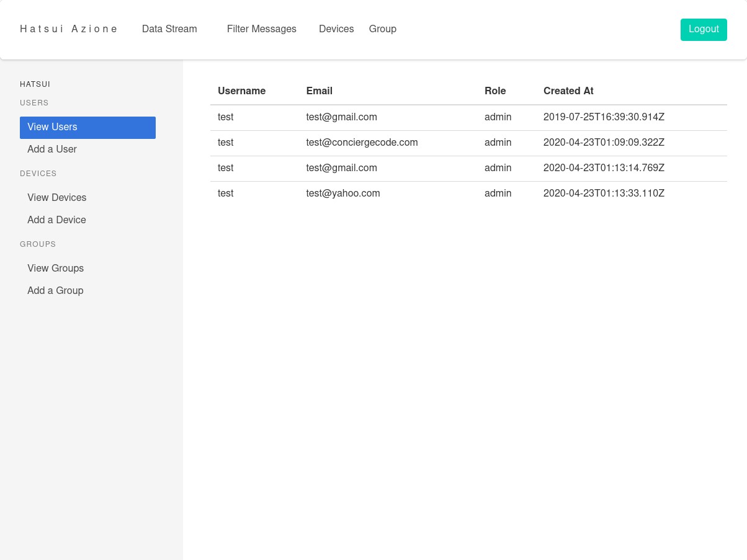Image resolution: width=747 pixels, height=560 pixels.
Task: Click the Email column header
Action: click(x=319, y=91)
